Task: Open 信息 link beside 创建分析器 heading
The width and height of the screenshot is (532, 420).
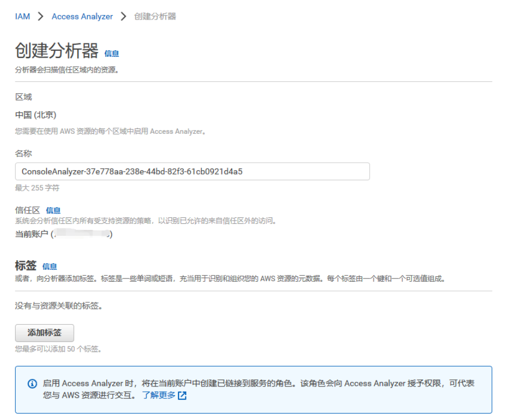Action: click(x=112, y=54)
